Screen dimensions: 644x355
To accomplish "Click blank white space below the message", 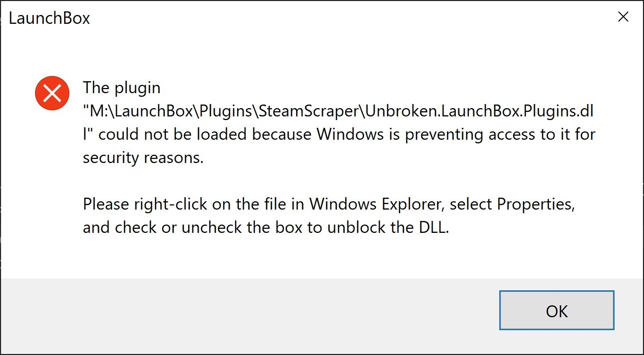I will pyautogui.click(x=310, y=259).
